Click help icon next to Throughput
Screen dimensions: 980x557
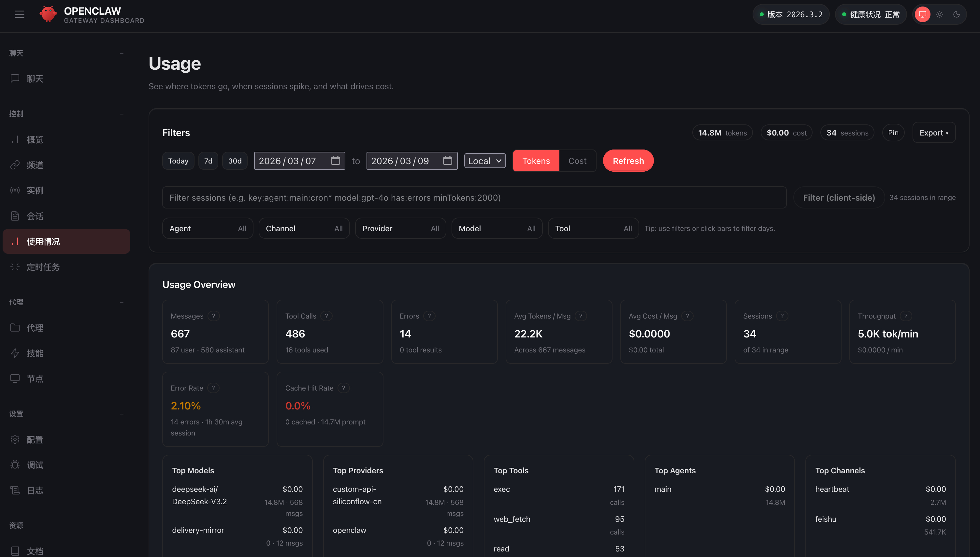pyautogui.click(x=905, y=316)
